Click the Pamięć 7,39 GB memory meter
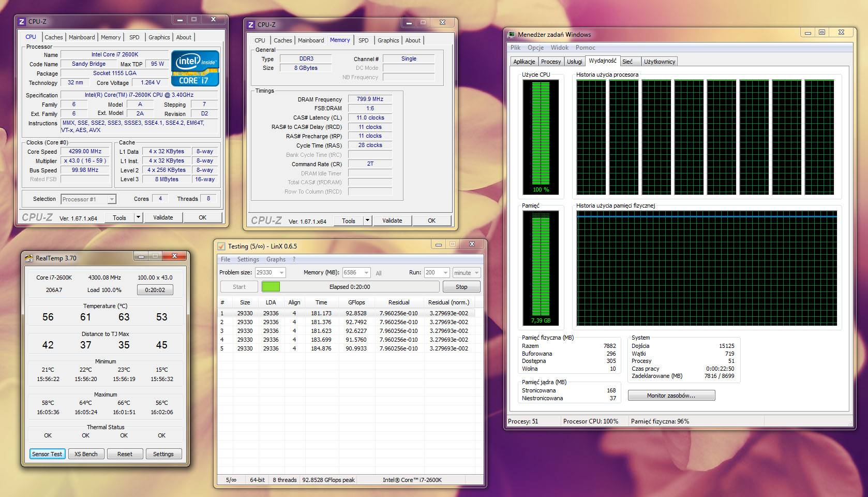Screen dimensions: 868x497 pyautogui.click(x=541, y=268)
